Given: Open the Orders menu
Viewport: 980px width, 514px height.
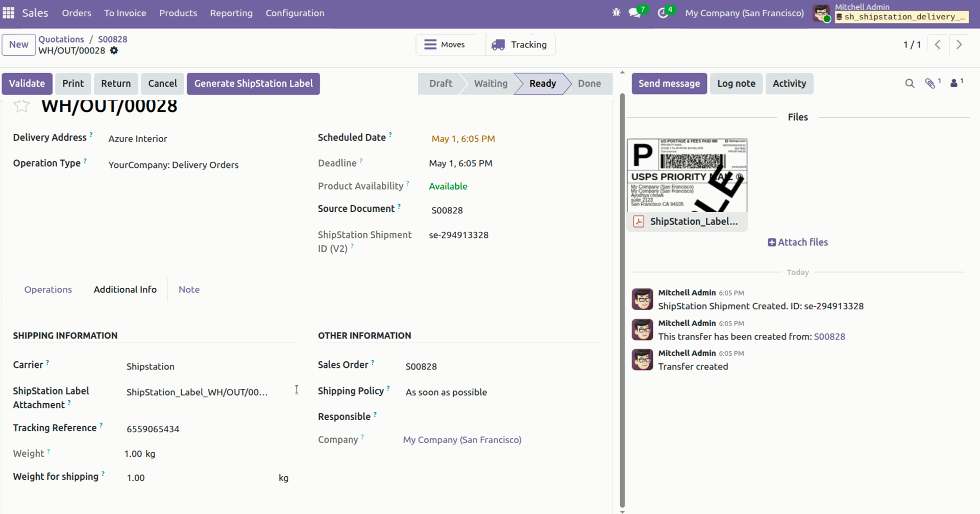Looking at the screenshot, I should [77, 13].
